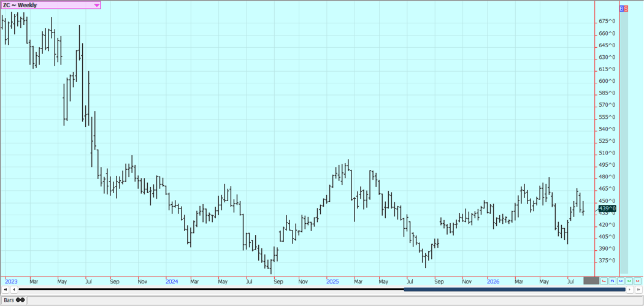The height and width of the screenshot is (306, 644).
Task: Click the 660^0 price axis label
Action: point(608,33)
